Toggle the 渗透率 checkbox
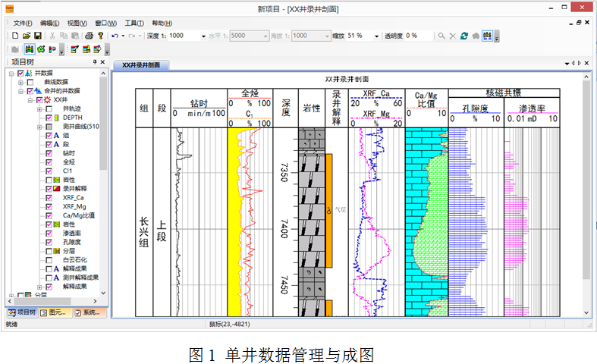 pos(49,233)
